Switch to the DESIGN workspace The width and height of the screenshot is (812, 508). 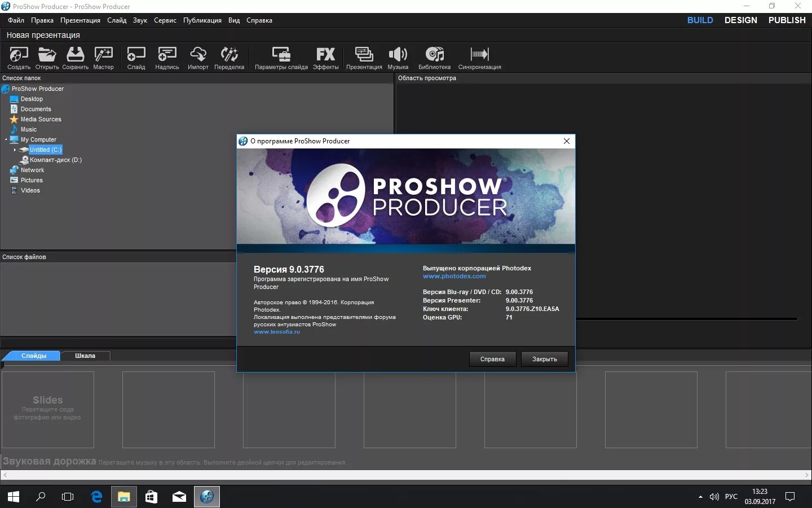tap(741, 20)
